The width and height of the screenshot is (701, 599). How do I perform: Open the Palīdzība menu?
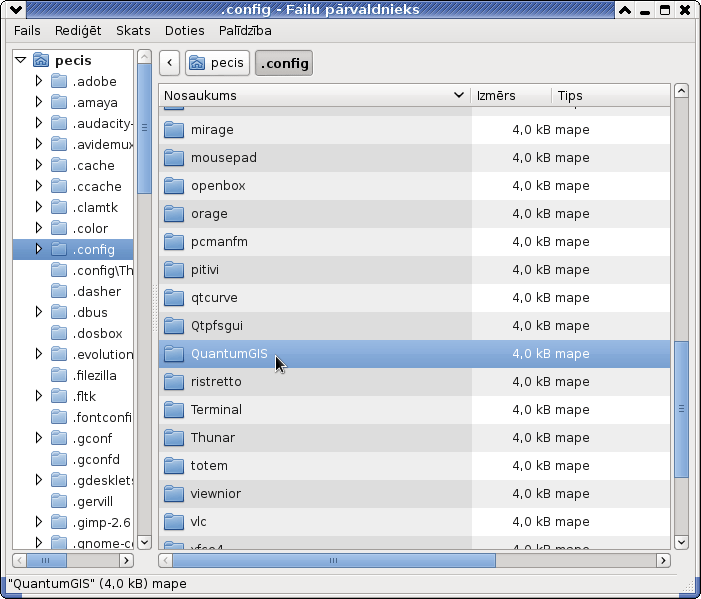point(245,30)
